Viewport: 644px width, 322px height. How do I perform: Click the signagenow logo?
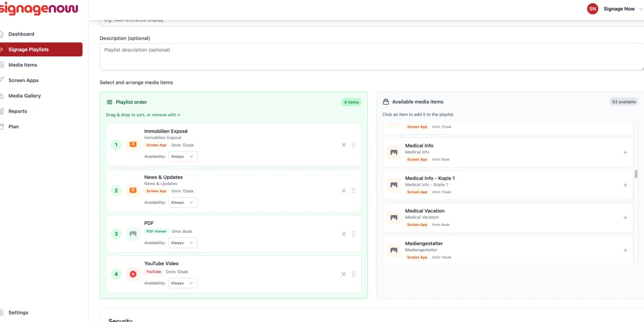tap(39, 9)
